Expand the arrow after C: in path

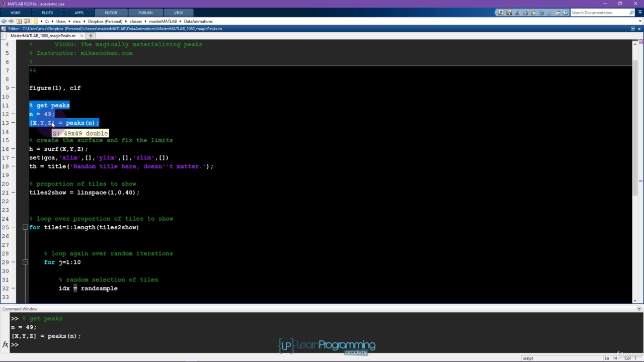pos(52,21)
